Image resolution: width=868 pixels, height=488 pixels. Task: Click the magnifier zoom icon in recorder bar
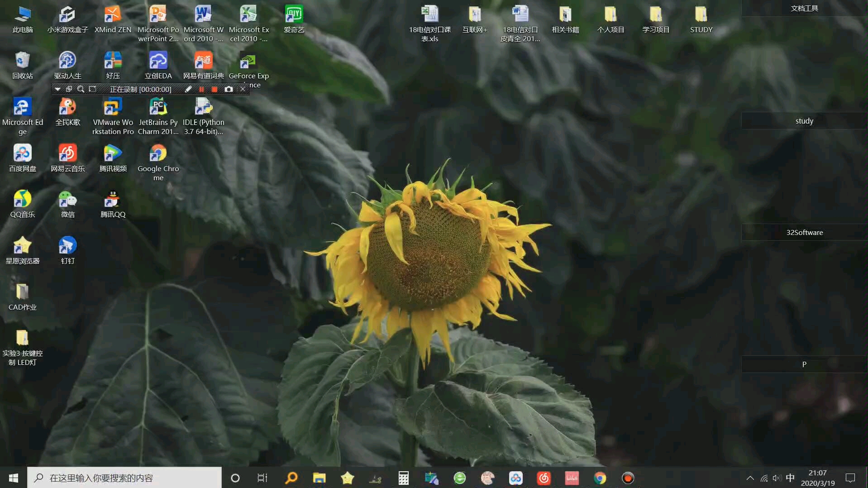click(81, 89)
